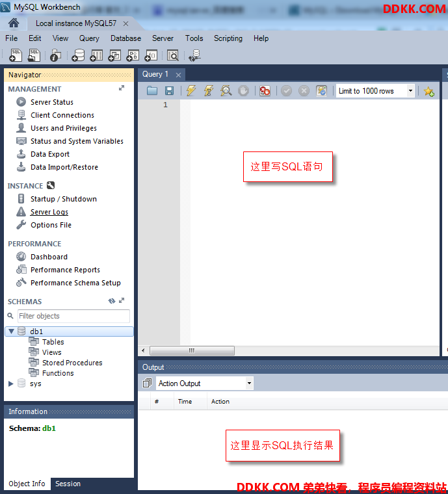This screenshot has width=448, height=494.
Task: Expand the SCHEMAS section to full panel
Action: click(122, 300)
